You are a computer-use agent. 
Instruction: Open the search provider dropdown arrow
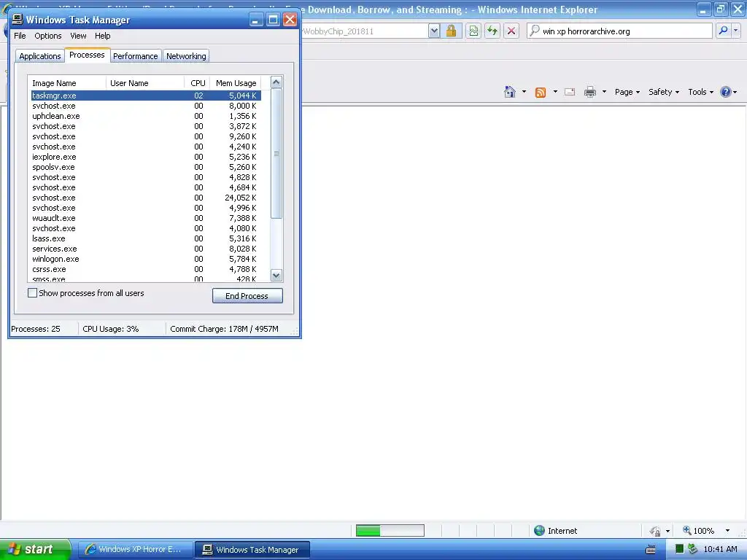pyautogui.click(x=735, y=31)
